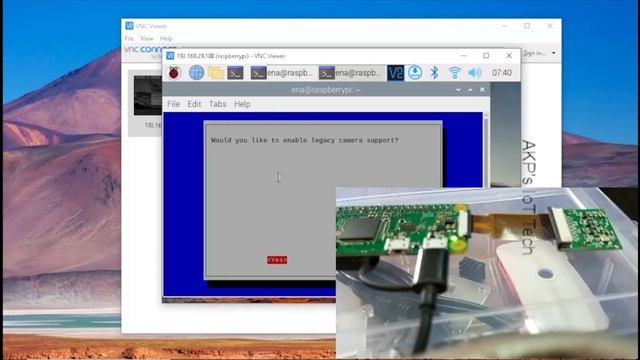640x360 pixels.
Task: Open the volume speaker control
Action: tap(475, 73)
